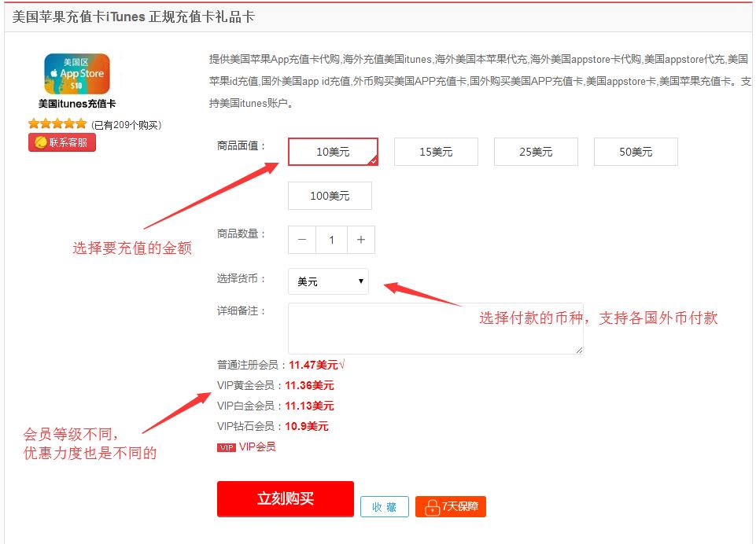Screen dimensions: 756x544
Task: Click the 11.36美元 gold VIP price
Action: tap(309, 385)
